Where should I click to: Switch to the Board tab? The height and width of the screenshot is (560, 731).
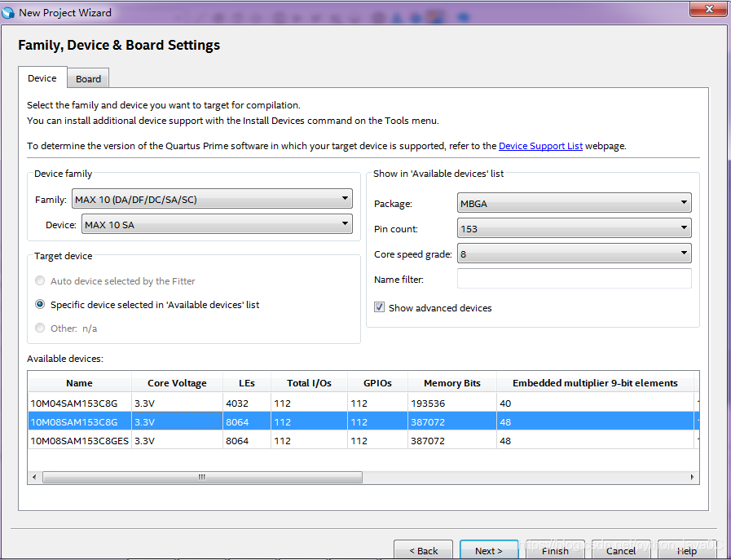tap(88, 79)
